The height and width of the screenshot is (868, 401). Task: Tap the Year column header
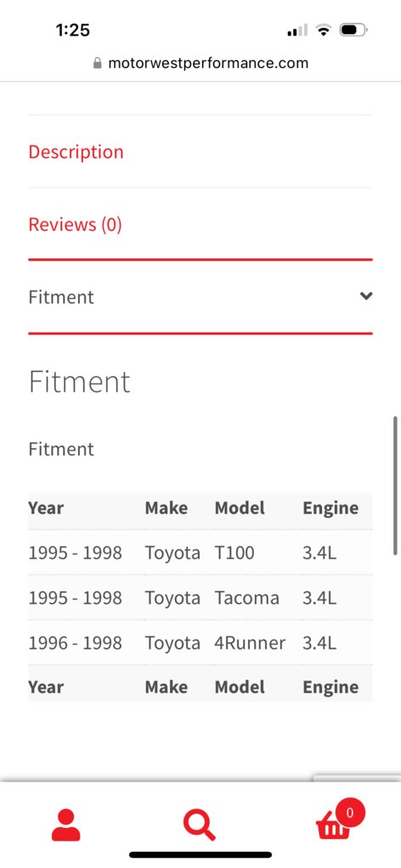tap(46, 508)
